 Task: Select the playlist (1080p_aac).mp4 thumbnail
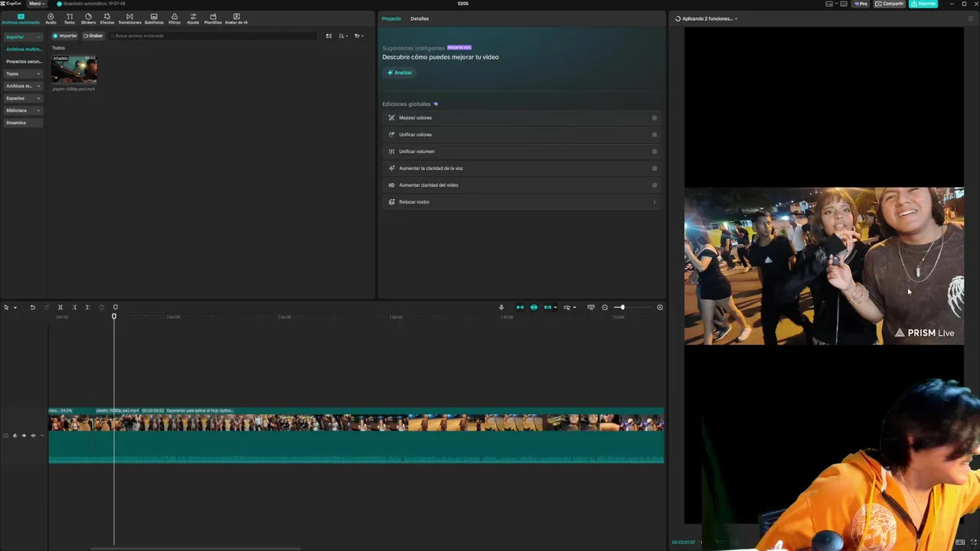click(x=74, y=69)
